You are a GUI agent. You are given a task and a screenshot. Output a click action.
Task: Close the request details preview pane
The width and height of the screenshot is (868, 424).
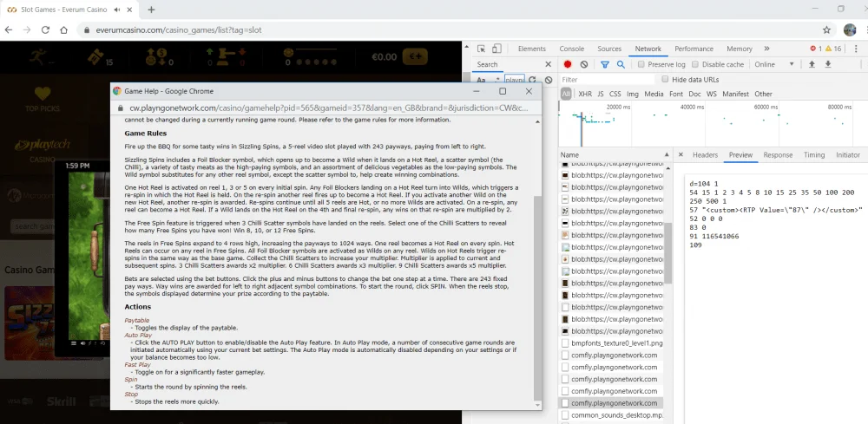pos(681,155)
